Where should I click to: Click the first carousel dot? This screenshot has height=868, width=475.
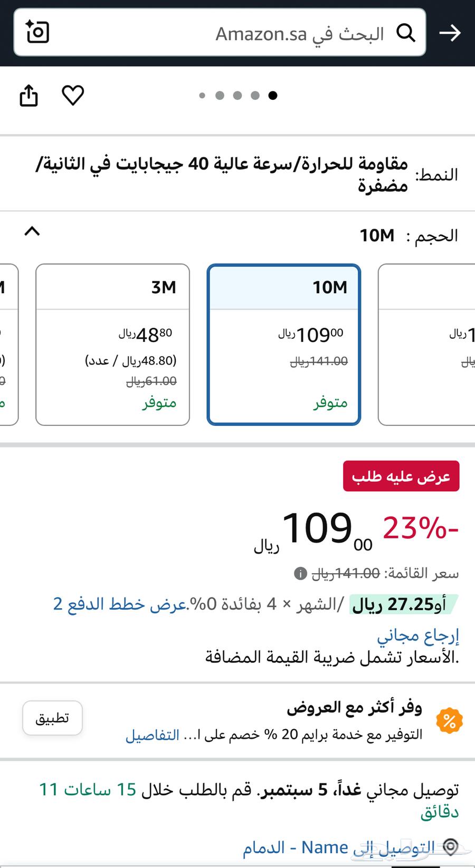[203, 96]
